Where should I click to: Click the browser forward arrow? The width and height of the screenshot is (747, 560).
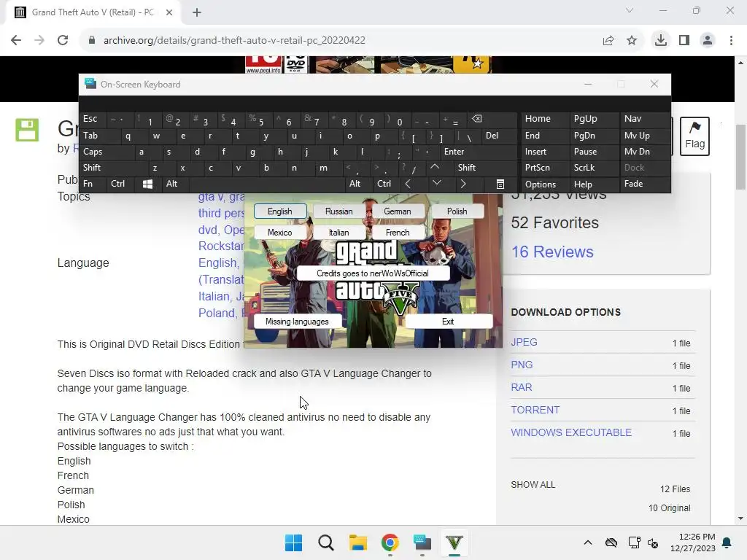[x=39, y=41]
